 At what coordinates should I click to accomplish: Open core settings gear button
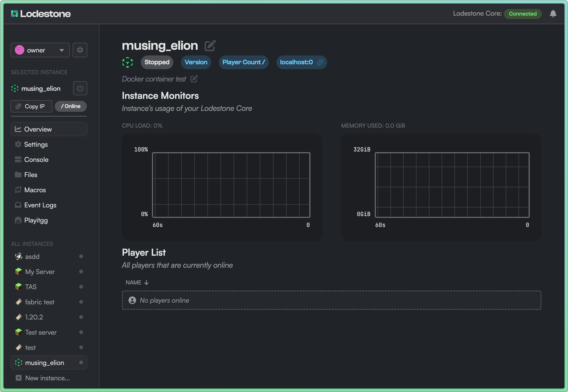pos(80,50)
